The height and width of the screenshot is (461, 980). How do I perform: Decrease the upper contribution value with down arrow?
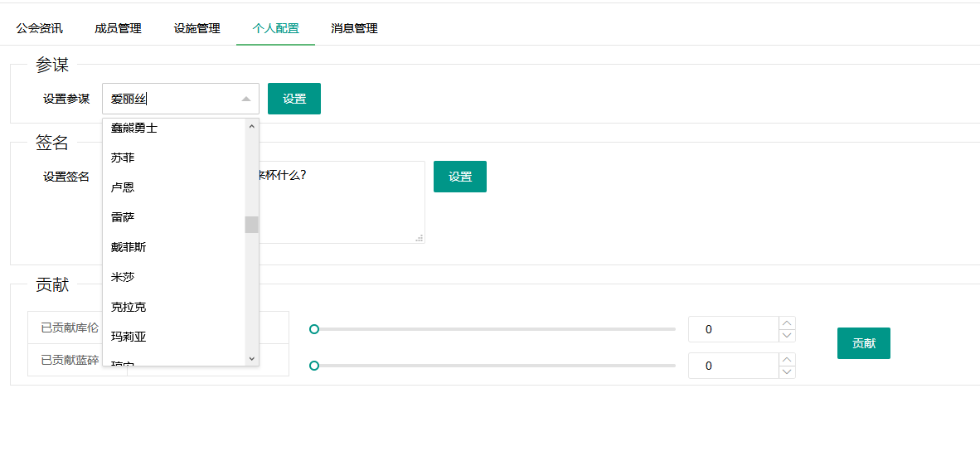787,336
